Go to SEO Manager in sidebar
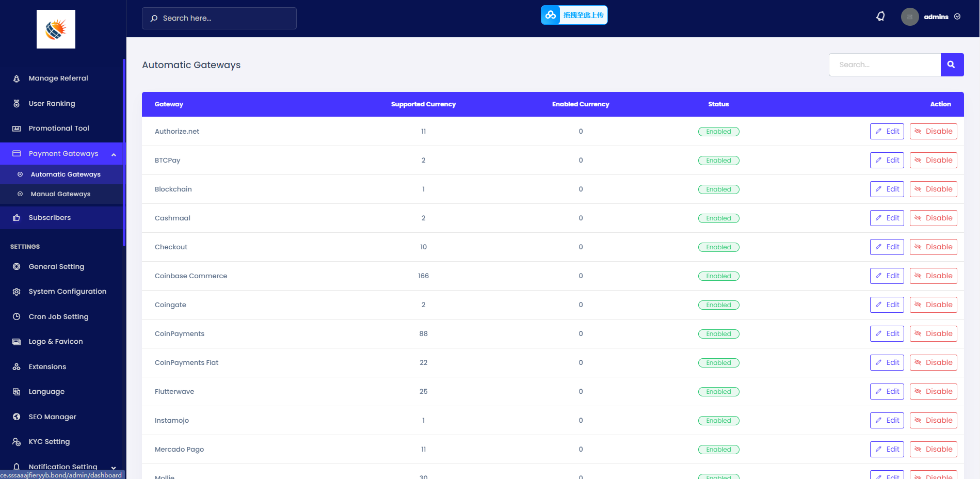 [52, 417]
